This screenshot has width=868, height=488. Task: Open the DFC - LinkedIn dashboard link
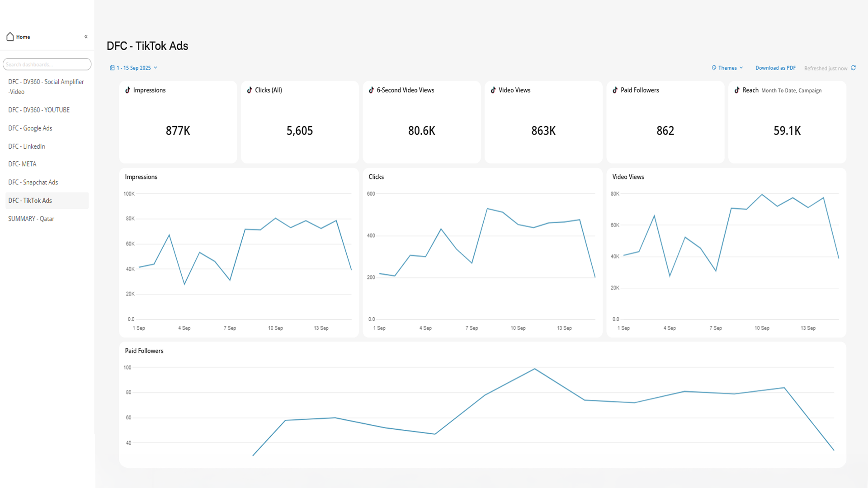click(x=27, y=146)
